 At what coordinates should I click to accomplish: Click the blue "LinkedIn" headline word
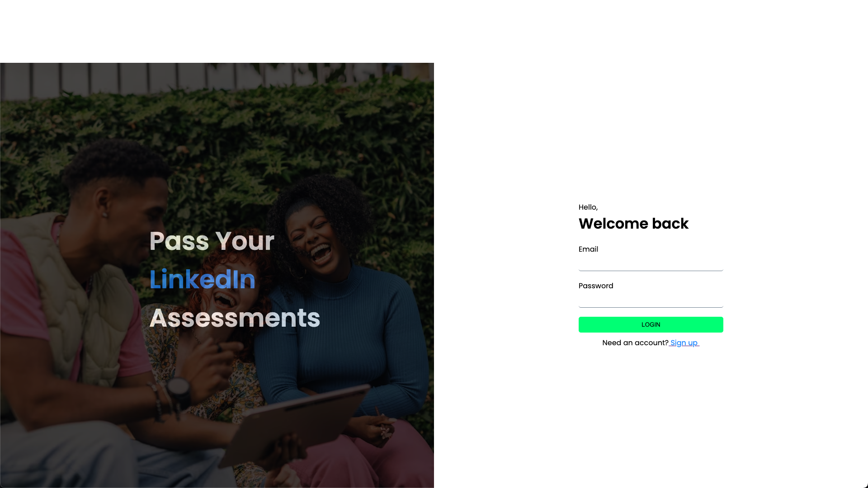point(203,279)
